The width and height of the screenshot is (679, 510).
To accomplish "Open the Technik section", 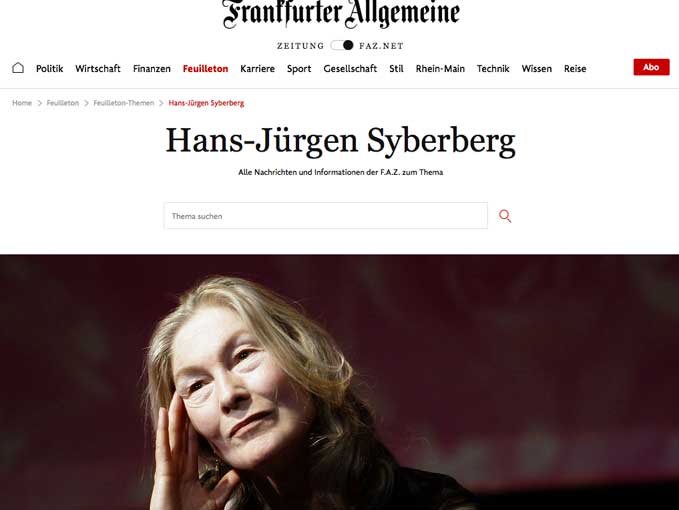I will click(x=493, y=68).
